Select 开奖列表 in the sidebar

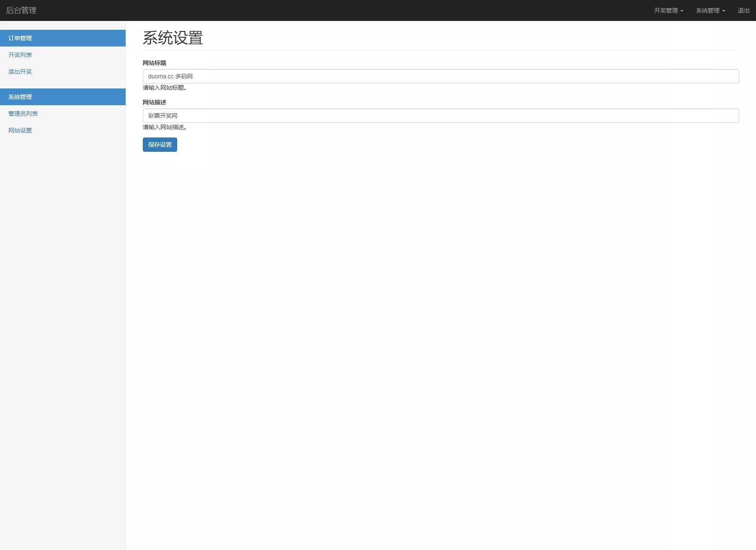tap(20, 55)
